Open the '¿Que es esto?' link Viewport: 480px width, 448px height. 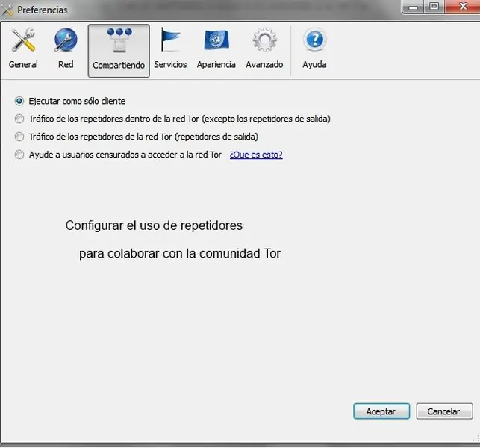tap(256, 155)
